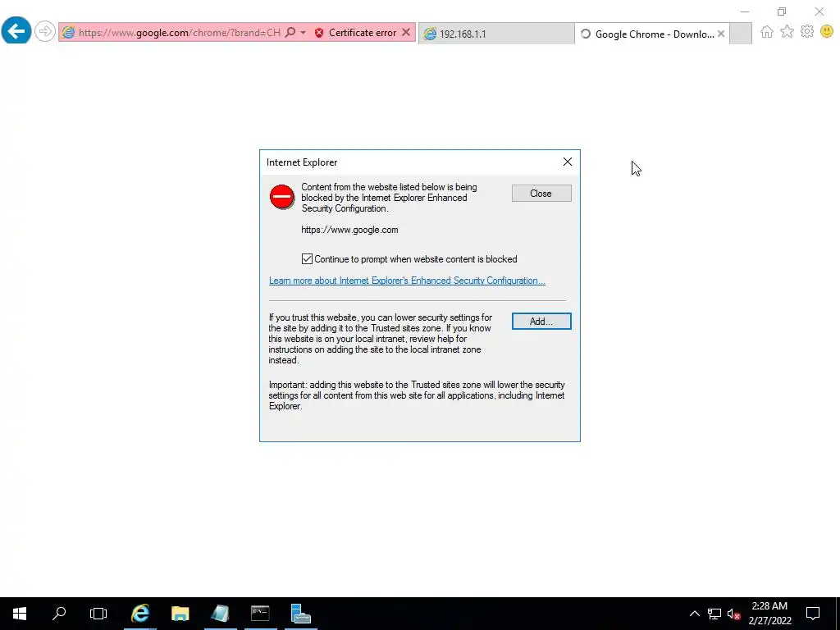The image size is (840, 630).
Task: Open taskbar Search magnifier
Action: click(59, 614)
